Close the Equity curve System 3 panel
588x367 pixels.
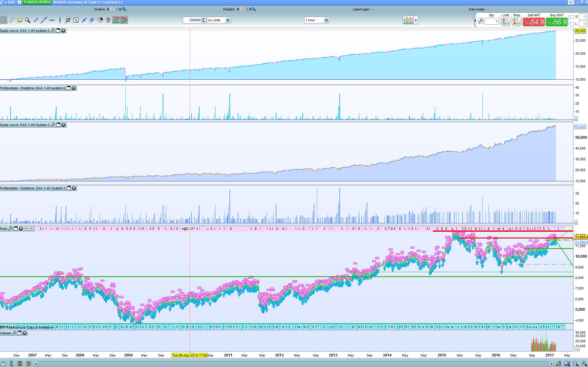coord(63,125)
